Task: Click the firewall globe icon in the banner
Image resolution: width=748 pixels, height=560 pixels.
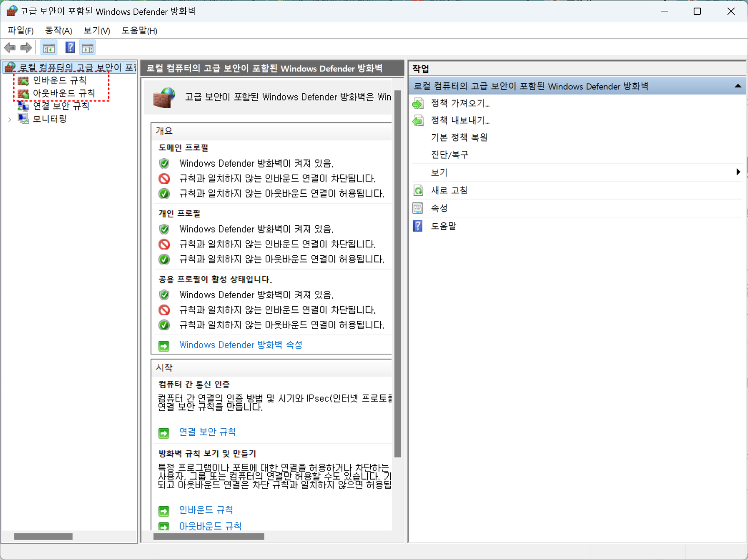Action: (x=164, y=98)
